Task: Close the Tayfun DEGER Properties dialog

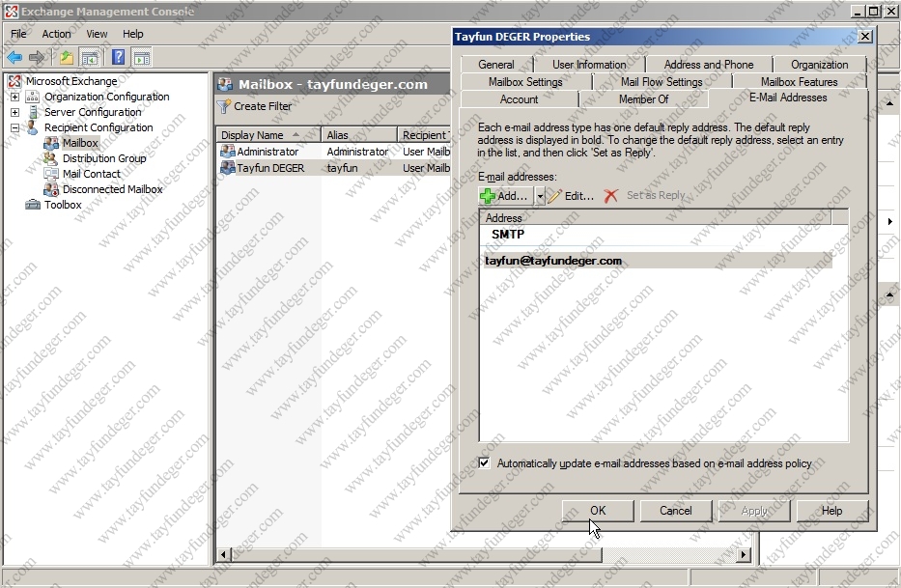Action: (865, 37)
